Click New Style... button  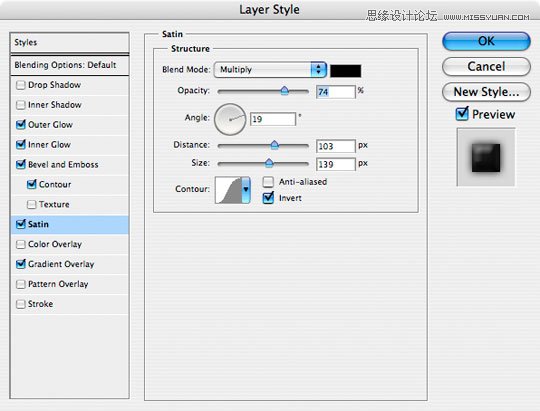pos(486,92)
